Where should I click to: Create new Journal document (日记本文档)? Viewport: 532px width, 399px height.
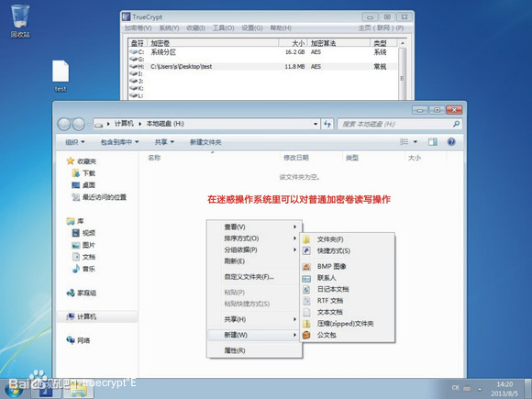click(x=348, y=289)
